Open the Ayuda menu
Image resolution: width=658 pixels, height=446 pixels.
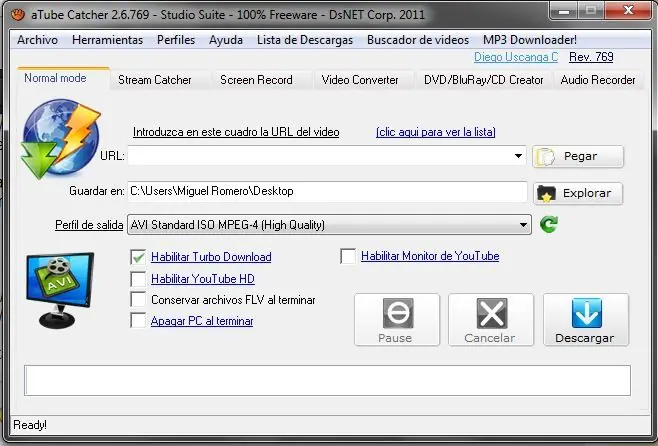pos(226,40)
